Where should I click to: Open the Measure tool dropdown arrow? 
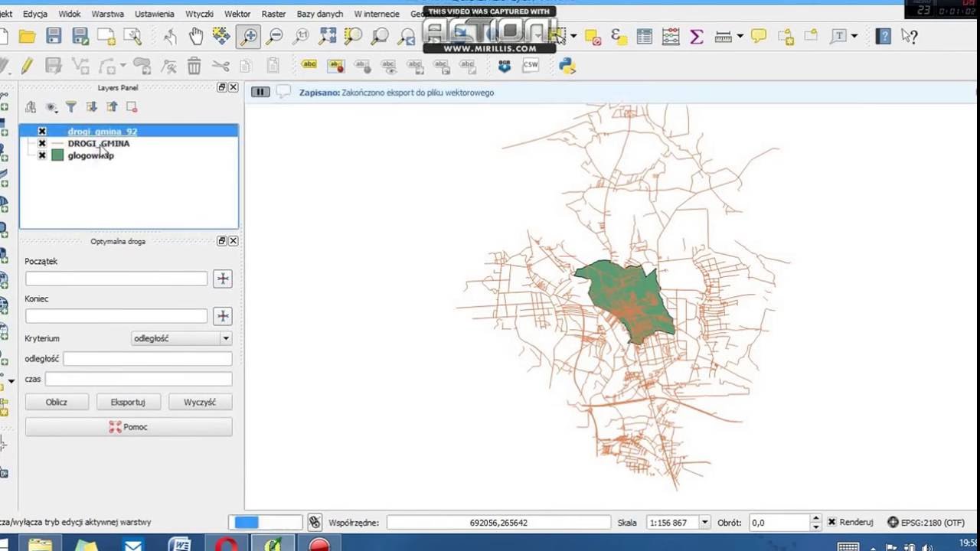740,36
